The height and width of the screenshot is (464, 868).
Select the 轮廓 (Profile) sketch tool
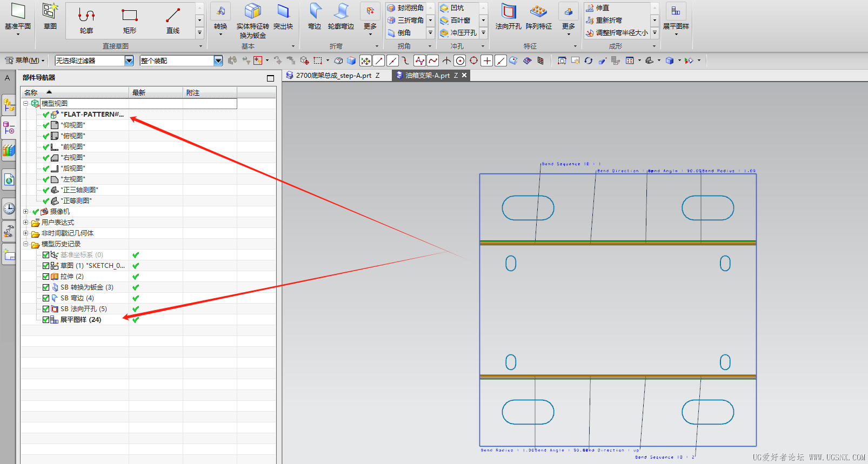pyautogui.click(x=86, y=21)
